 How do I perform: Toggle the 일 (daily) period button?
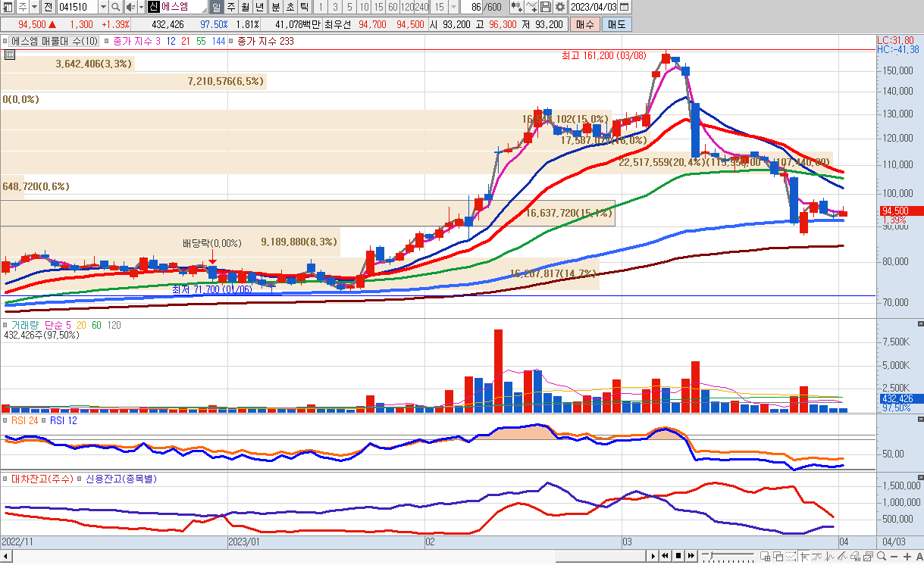216,7
